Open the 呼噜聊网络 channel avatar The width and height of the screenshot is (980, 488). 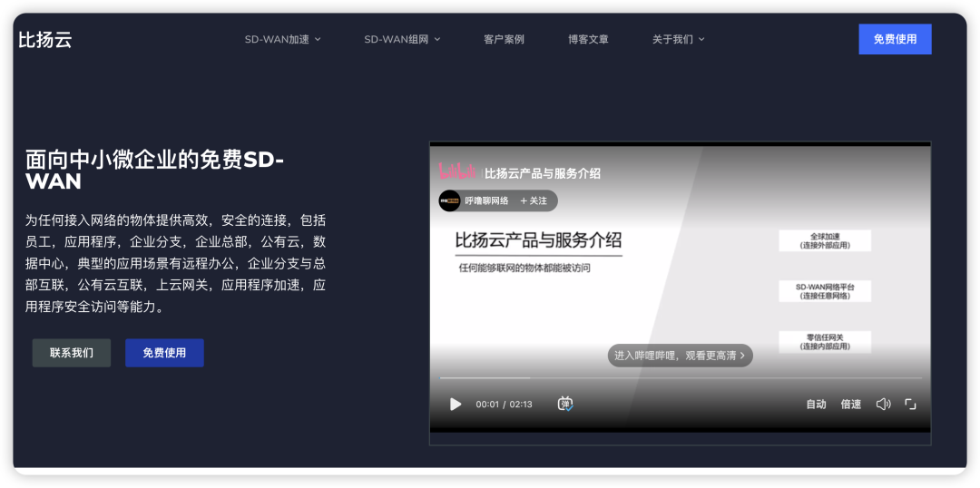pyautogui.click(x=449, y=200)
